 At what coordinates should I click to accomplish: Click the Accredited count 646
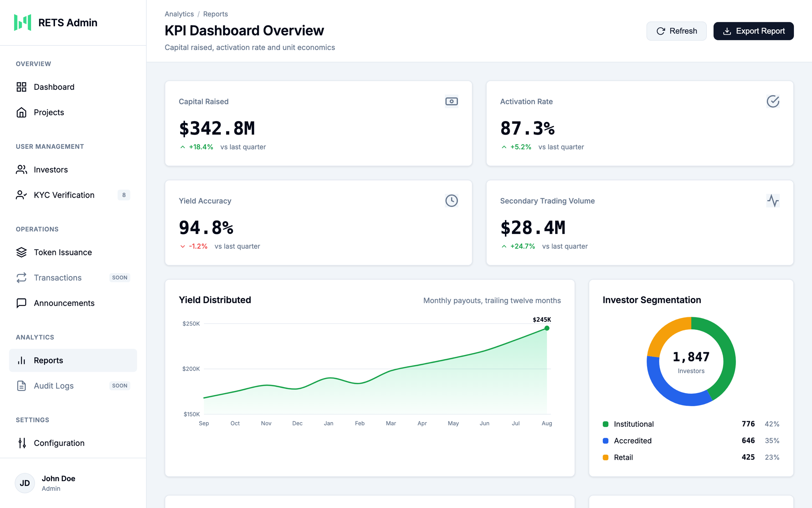(748, 441)
